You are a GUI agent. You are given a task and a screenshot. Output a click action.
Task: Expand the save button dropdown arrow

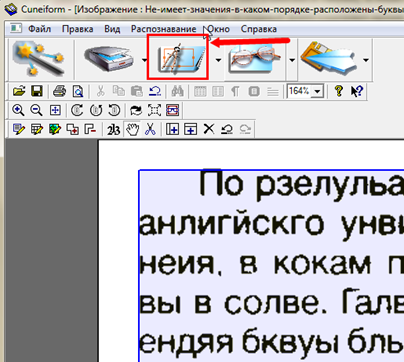(366, 60)
